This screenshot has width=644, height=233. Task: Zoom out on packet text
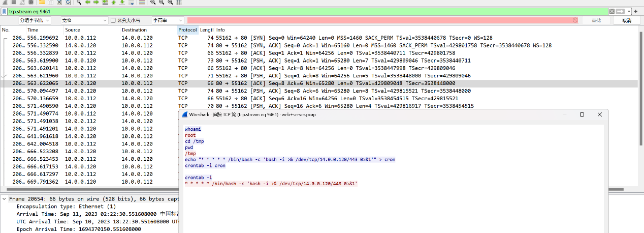click(x=162, y=2)
